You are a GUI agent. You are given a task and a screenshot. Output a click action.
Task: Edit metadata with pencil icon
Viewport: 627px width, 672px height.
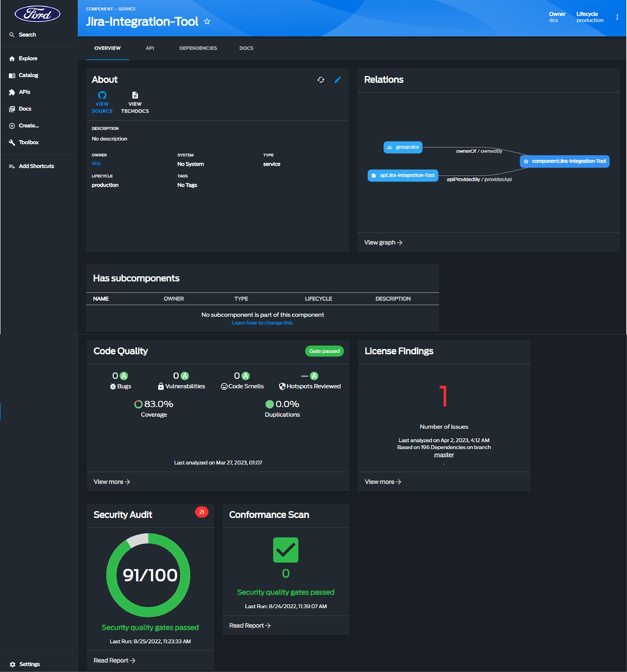(x=338, y=80)
